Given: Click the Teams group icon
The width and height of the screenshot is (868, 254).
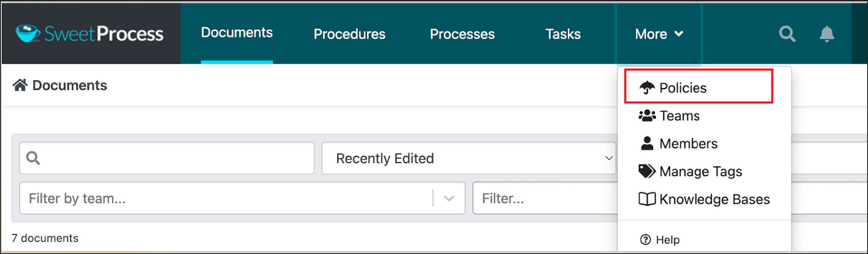Looking at the screenshot, I should pos(647,116).
